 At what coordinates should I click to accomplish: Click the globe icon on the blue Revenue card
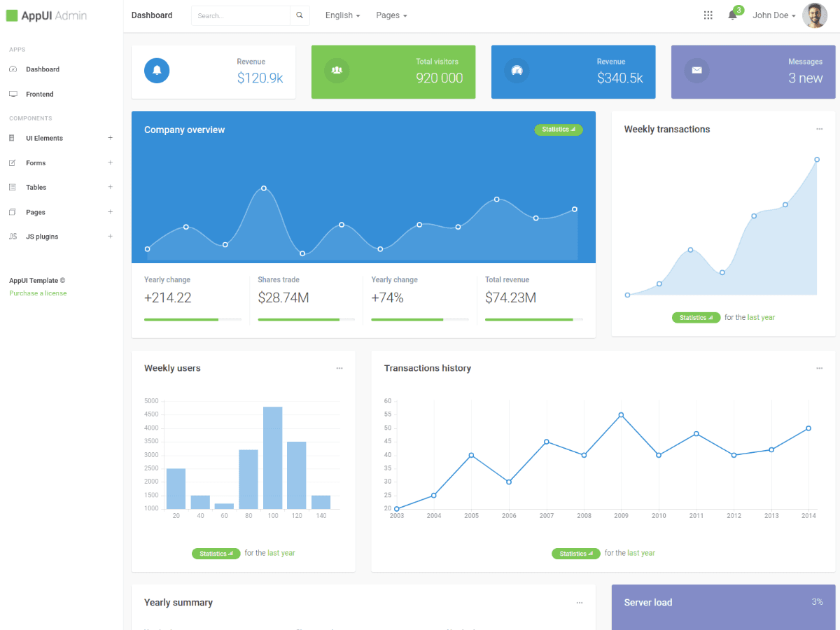click(517, 71)
